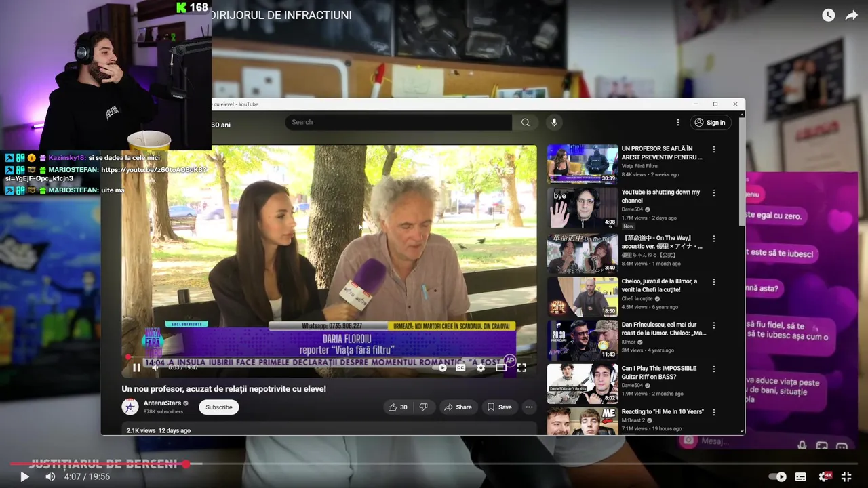Pause the embedded AntenaStars video
This screenshot has width=868, height=488.
click(136, 367)
